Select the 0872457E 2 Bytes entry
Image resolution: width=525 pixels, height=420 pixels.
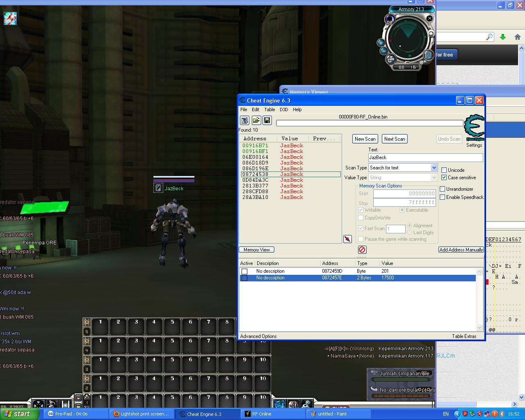(x=358, y=278)
